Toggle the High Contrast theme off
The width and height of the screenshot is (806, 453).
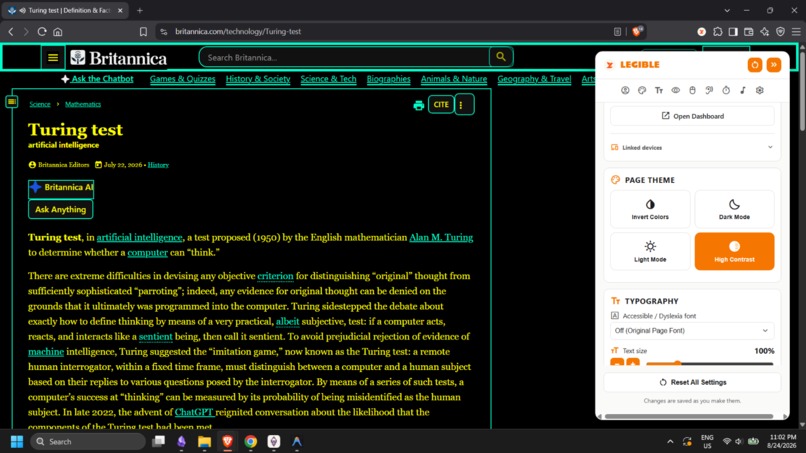tap(734, 251)
